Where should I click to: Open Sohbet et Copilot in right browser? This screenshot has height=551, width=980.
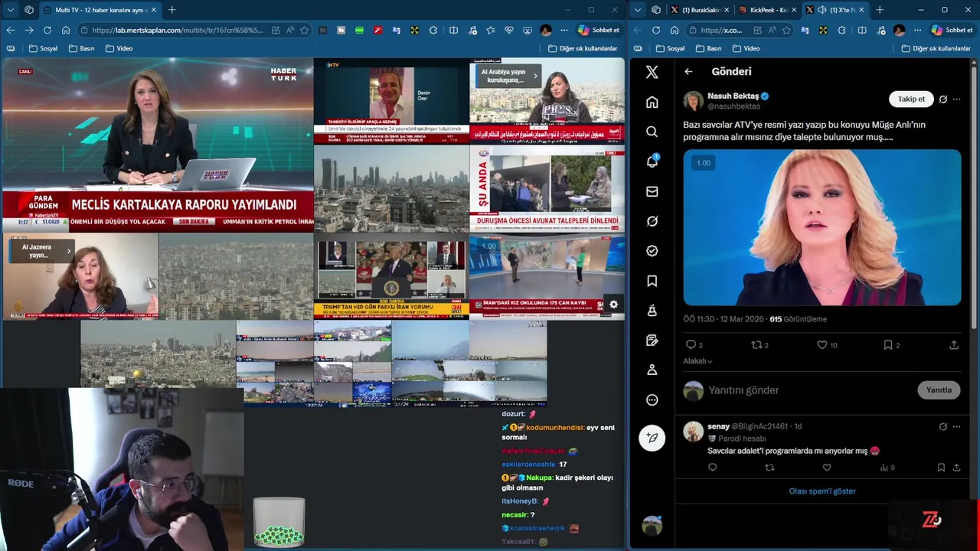[952, 30]
